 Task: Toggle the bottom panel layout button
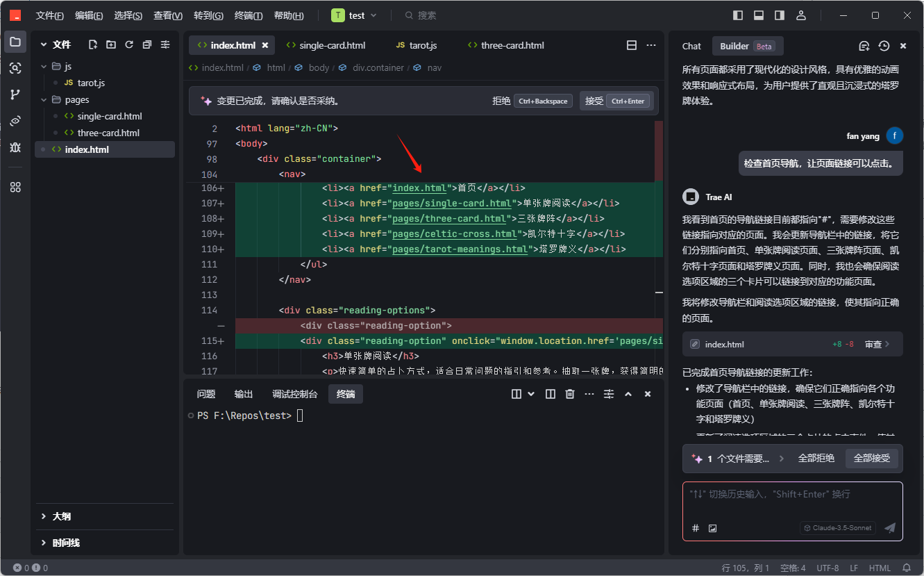coord(759,15)
